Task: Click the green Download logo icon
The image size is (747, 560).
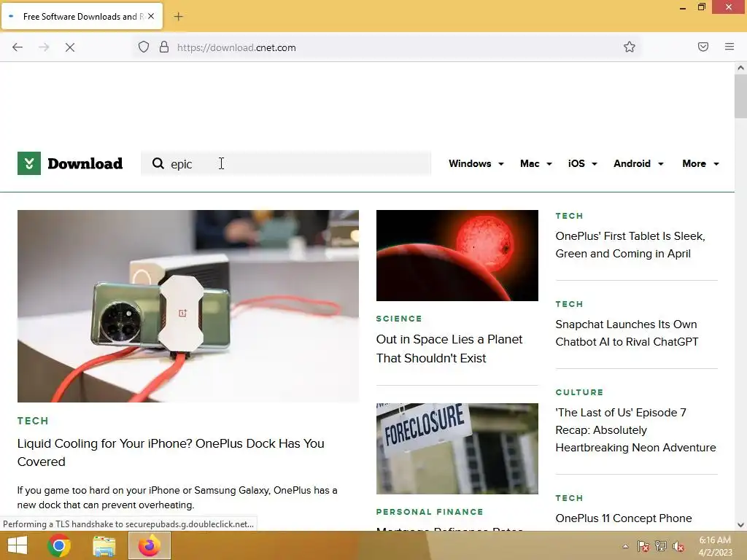Action: point(29,163)
